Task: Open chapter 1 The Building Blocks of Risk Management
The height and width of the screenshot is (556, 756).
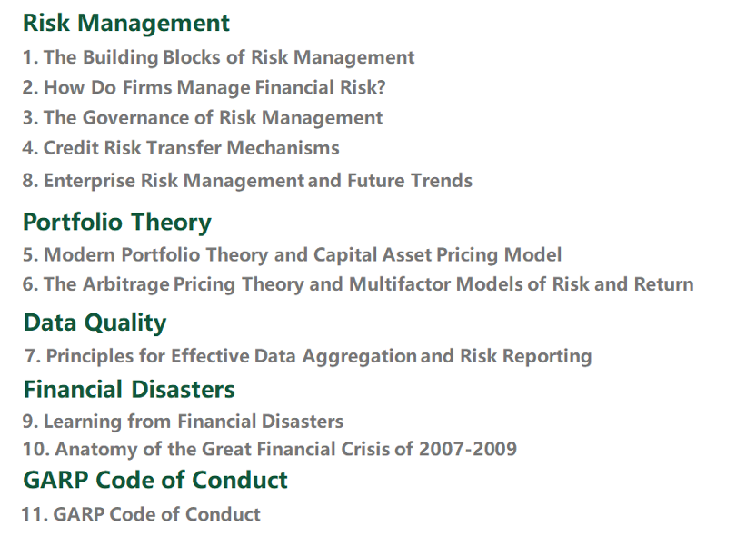Action: click(218, 57)
